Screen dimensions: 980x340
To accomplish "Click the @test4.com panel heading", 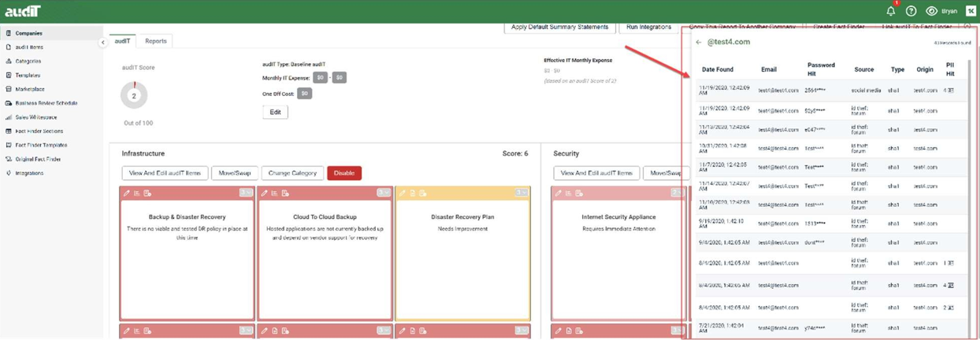I will tap(729, 42).
